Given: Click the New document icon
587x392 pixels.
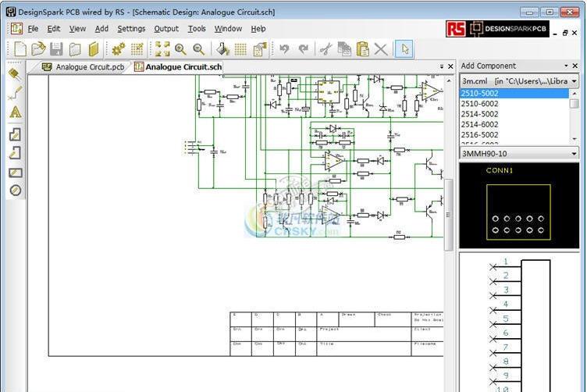Looking at the screenshot, I should tap(20, 49).
